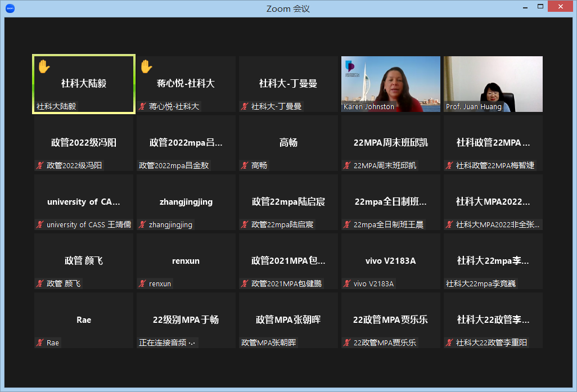This screenshot has height=392, width=577.
Task: Click the 政管2022mpa吕金敖 name label
Action: click(174, 166)
